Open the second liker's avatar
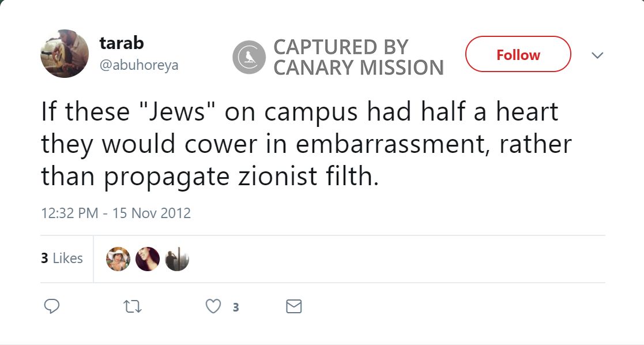Image resolution: width=644 pixels, height=345 pixels. pos(148,259)
